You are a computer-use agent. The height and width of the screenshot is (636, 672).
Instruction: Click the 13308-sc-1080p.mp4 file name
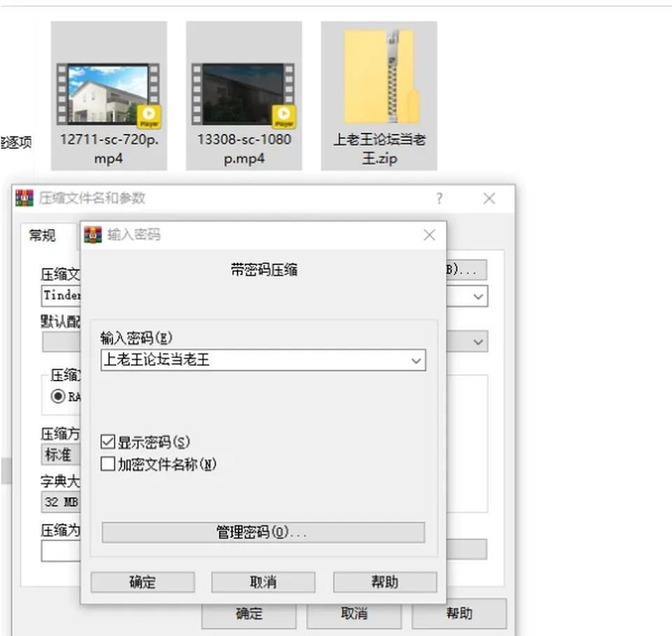244,148
